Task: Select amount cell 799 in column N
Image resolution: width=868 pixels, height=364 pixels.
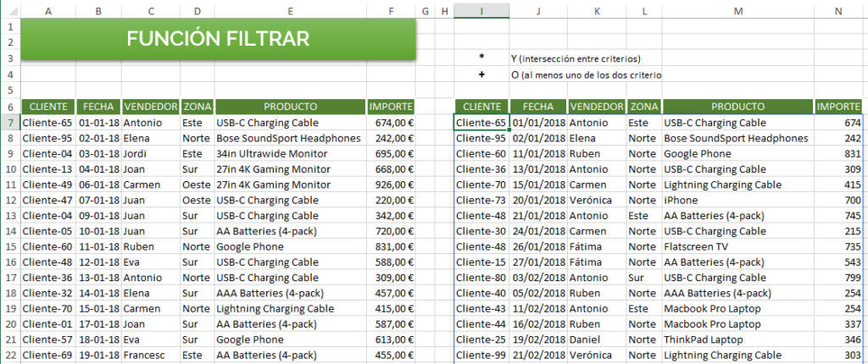Action: (838, 278)
